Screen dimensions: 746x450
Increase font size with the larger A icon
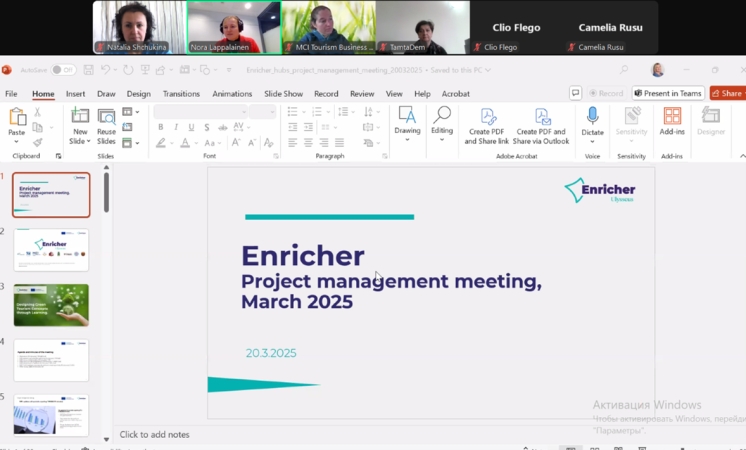(x=236, y=142)
